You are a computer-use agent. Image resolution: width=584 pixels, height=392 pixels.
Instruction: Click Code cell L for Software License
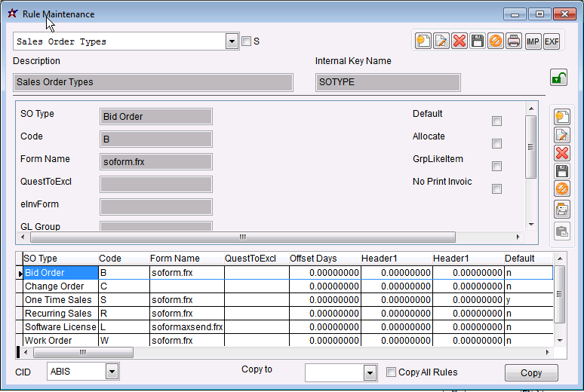[x=124, y=327]
